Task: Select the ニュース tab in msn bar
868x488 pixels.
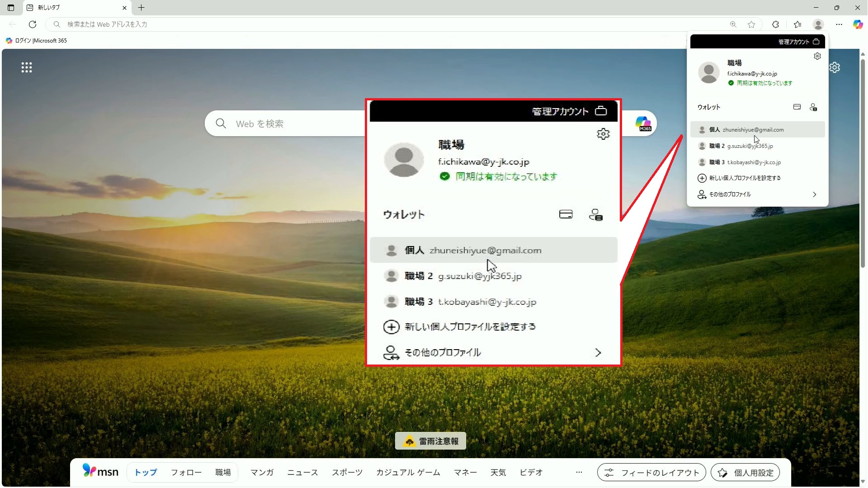Action: (x=302, y=473)
